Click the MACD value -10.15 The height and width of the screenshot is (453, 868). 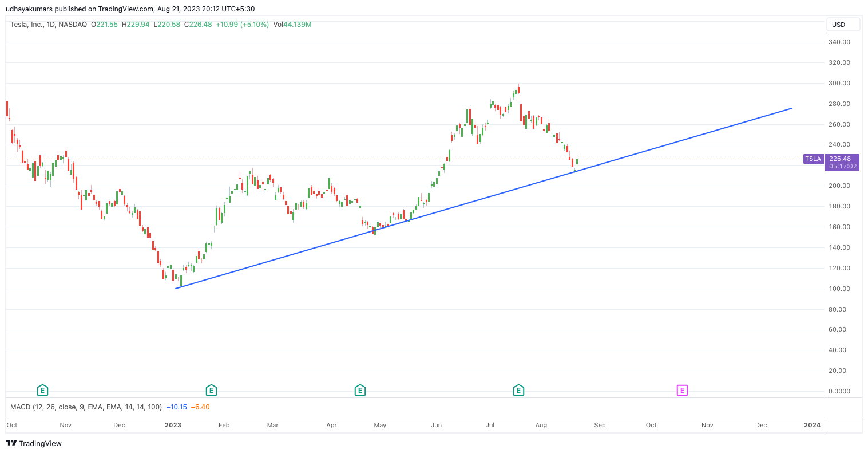click(176, 407)
